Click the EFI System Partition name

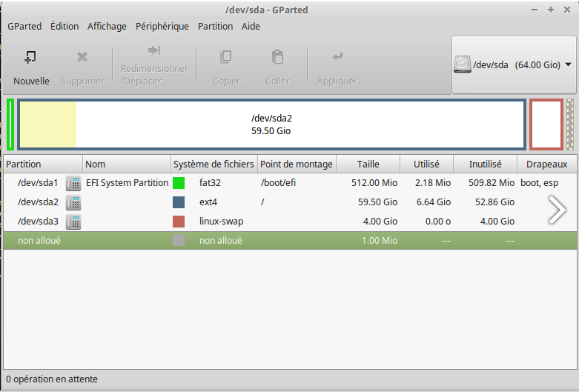127,183
